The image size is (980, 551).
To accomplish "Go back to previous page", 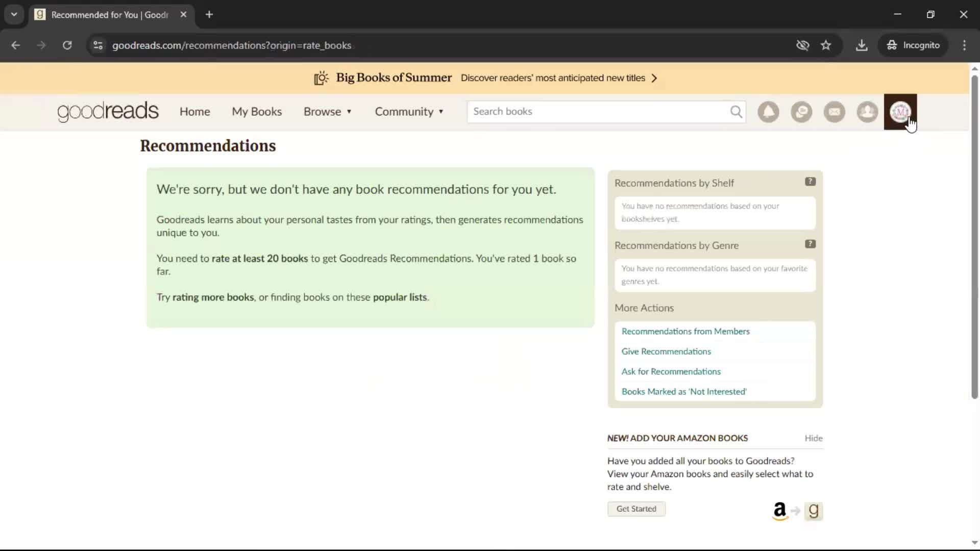I will 16,45.
